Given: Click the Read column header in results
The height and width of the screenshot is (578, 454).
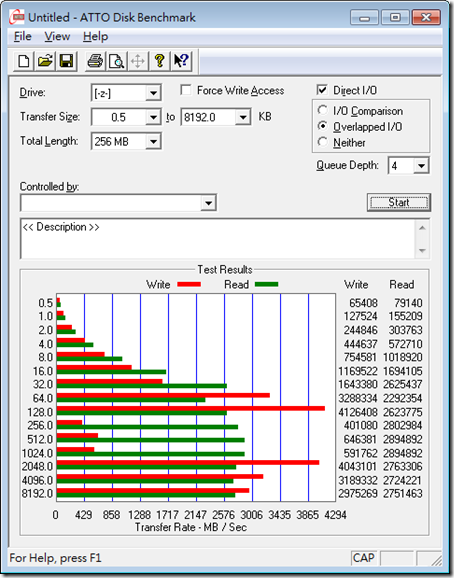Looking at the screenshot, I should point(402,285).
